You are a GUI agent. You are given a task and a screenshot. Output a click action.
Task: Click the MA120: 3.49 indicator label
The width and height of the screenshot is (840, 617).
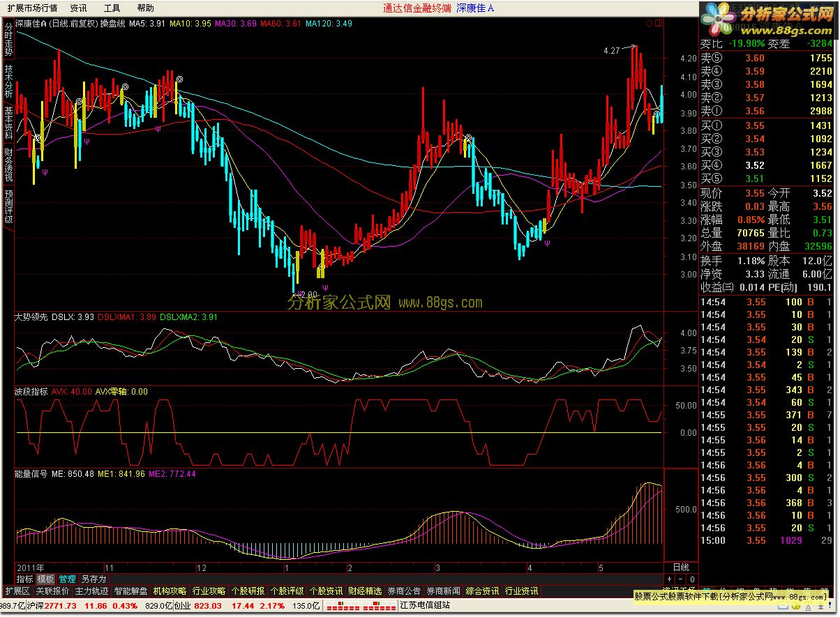point(329,24)
